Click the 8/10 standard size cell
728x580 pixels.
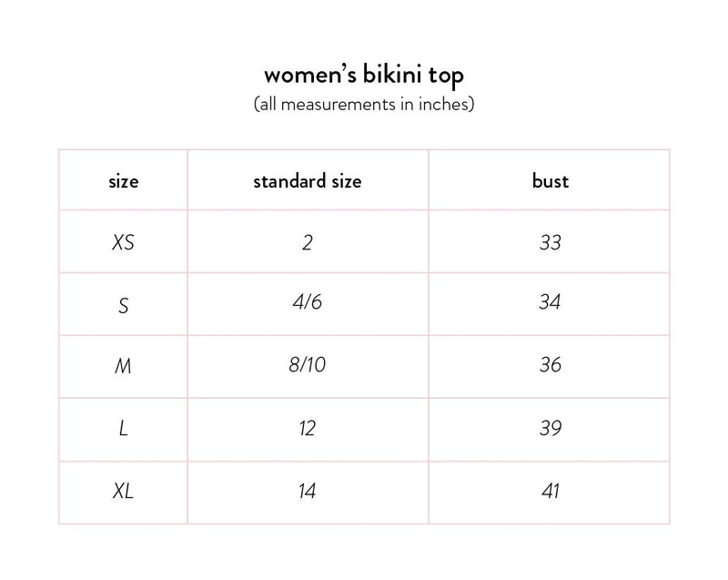pyautogui.click(x=308, y=365)
